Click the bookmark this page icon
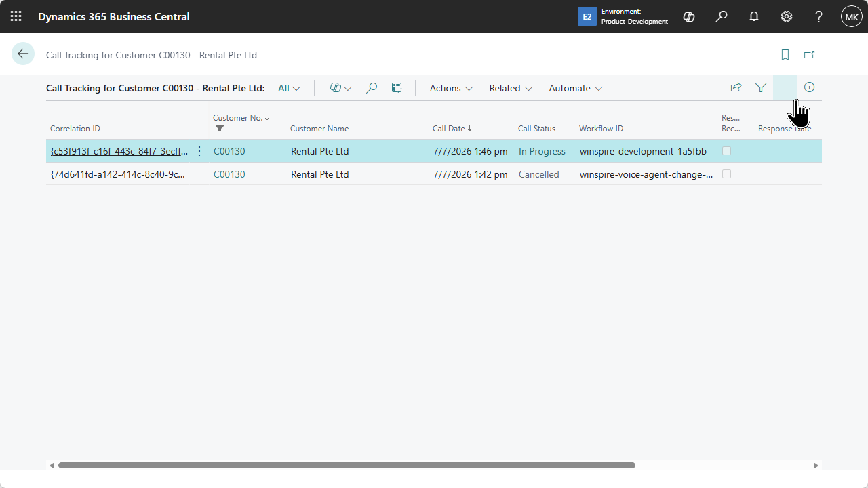The width and height of the screenshot is (868, 488). click(785, 55)
